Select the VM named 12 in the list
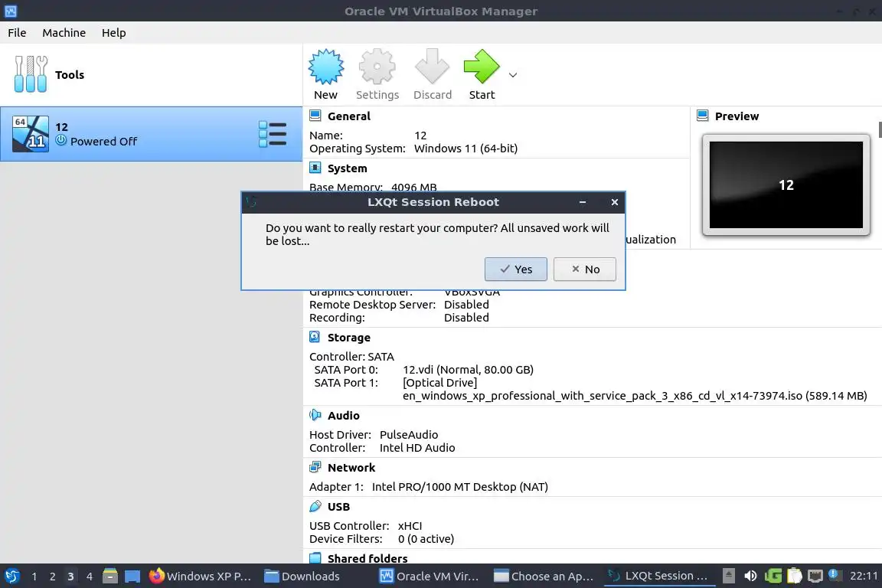The height and width of the screenshot is (588, 882). pos(151,134)
